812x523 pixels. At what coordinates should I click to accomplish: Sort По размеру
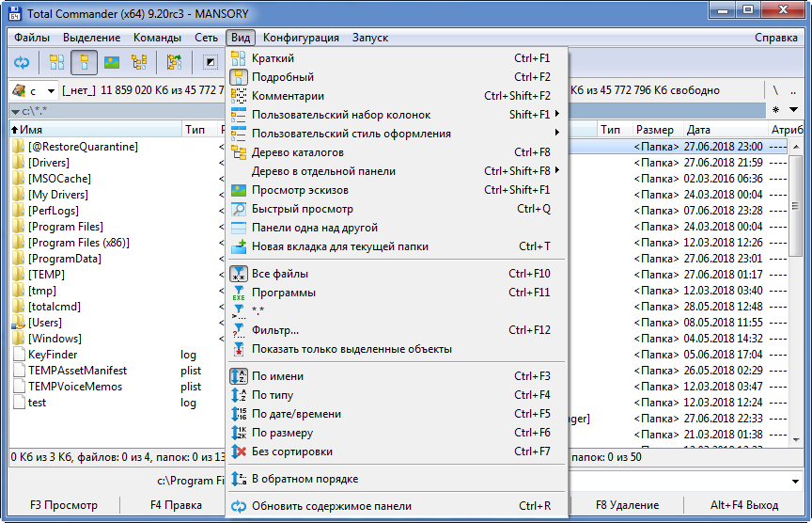tap(398, 433)
